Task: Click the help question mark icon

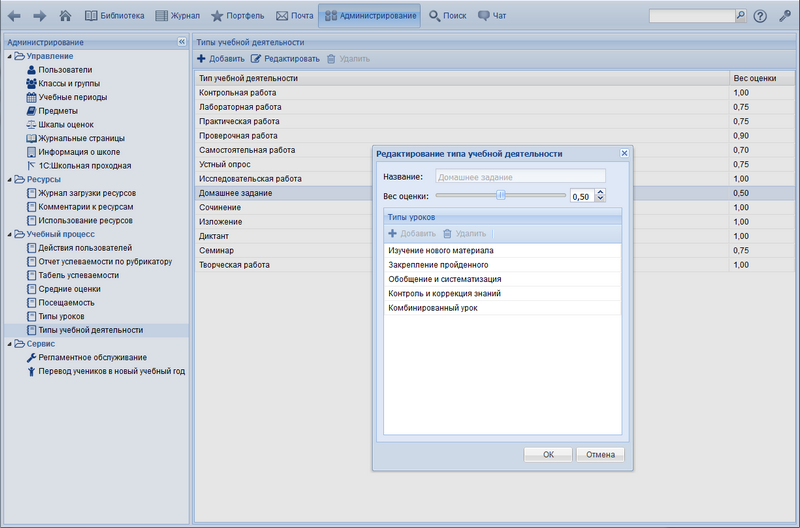Action: click(x=760, y=16)
